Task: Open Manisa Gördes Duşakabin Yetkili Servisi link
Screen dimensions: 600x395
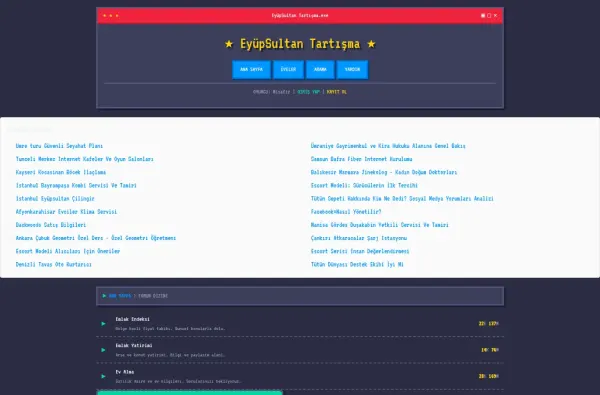Action: (x=380, y=225)
